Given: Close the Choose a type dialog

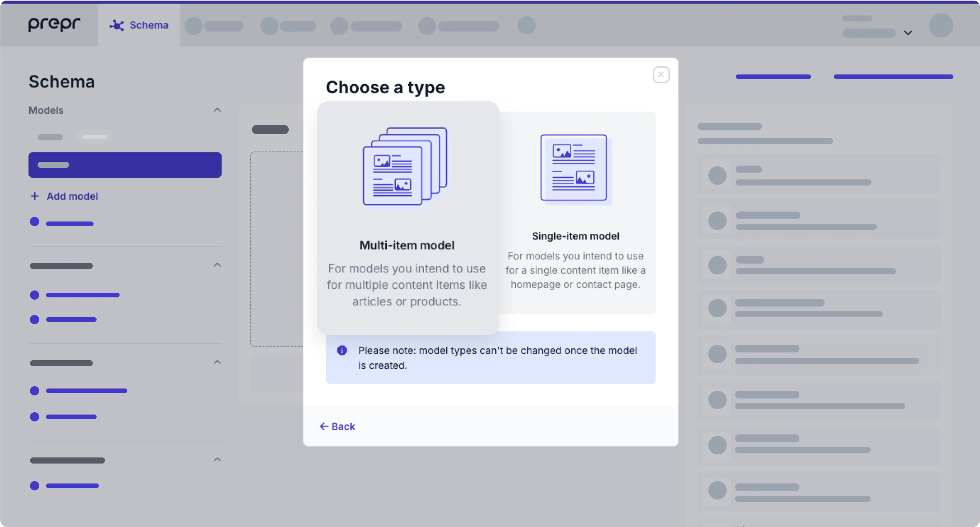Looking at the screenshot, I should pos(661,75).
